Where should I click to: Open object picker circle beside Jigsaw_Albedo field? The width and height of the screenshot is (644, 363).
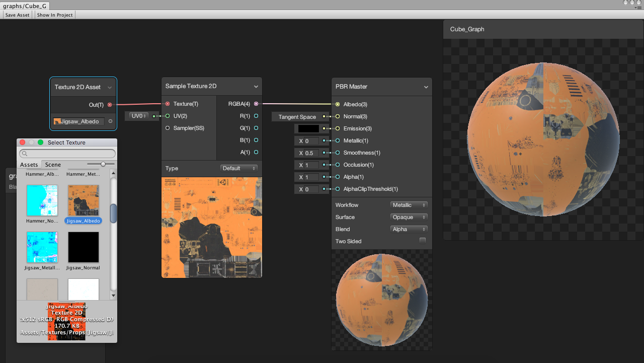tap(110, 121)
